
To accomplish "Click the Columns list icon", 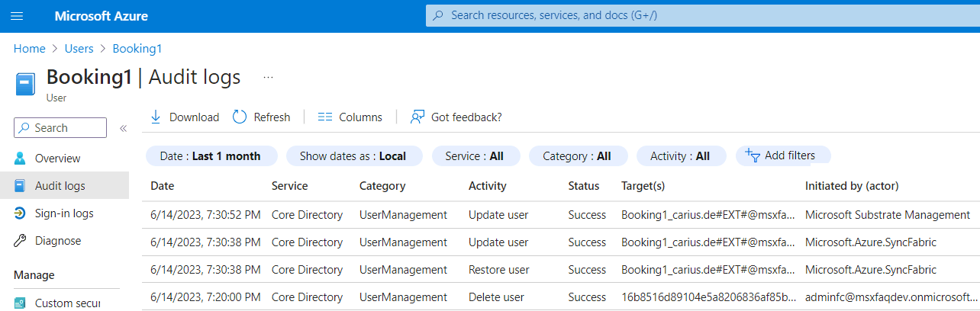I will tap(324, 117).
